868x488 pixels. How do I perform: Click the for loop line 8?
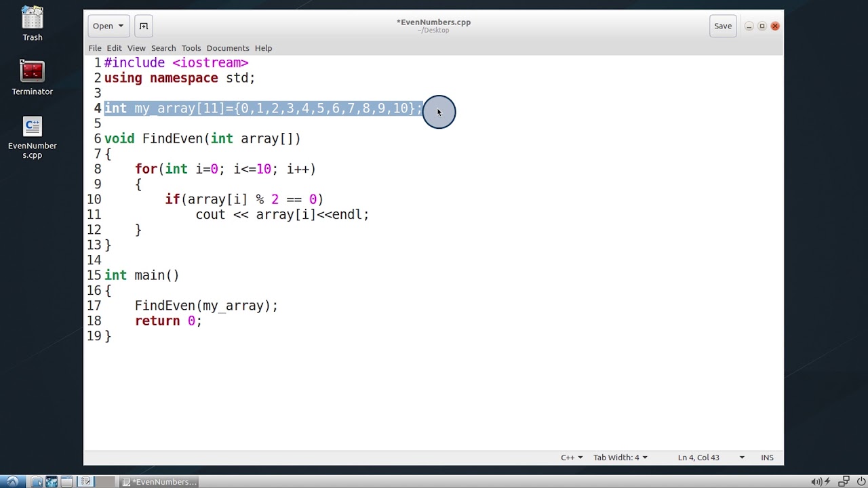click(x=225, y=169)
